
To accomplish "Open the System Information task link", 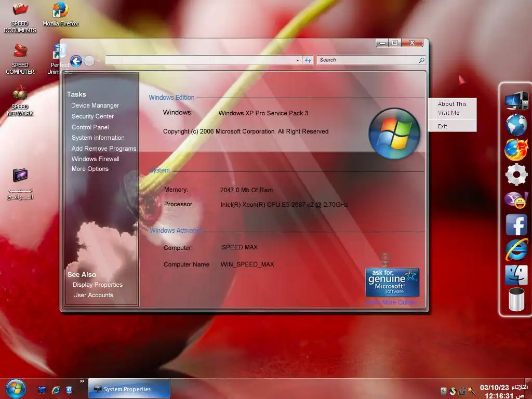I will 98,138.
